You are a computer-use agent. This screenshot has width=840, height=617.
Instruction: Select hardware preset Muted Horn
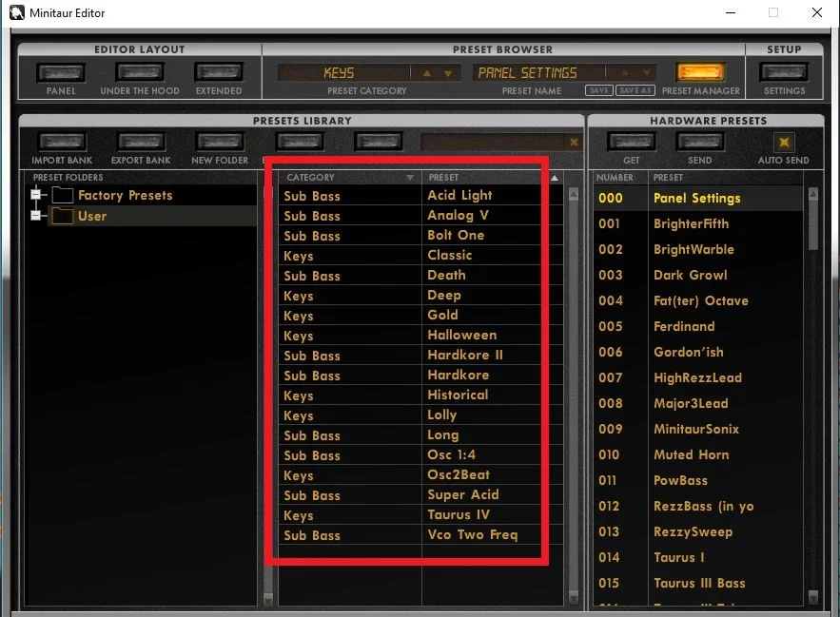point(691,454)
